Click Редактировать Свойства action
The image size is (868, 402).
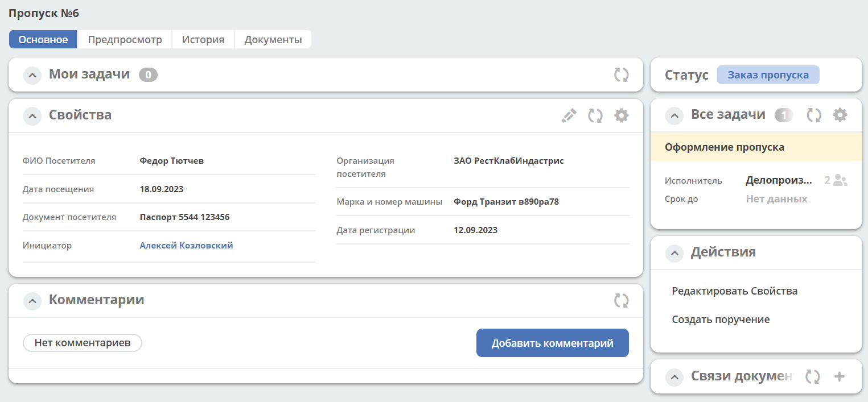point(735,291)
